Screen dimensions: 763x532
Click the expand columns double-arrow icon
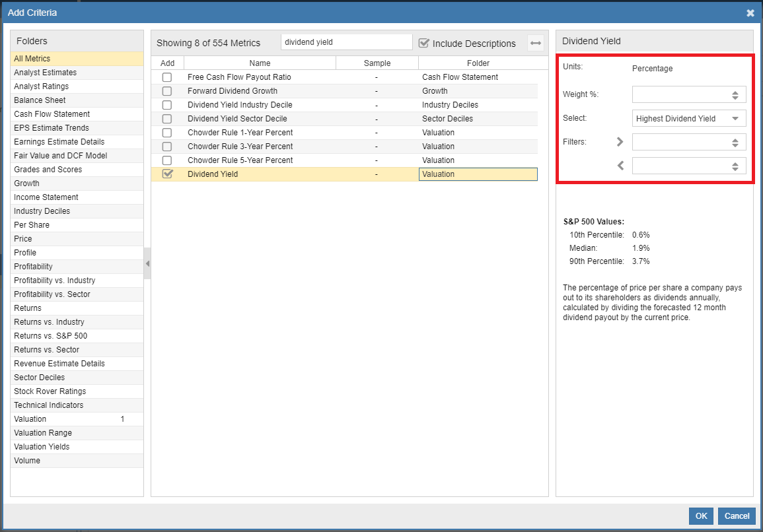pyautogui.click(x=535, y=43)
